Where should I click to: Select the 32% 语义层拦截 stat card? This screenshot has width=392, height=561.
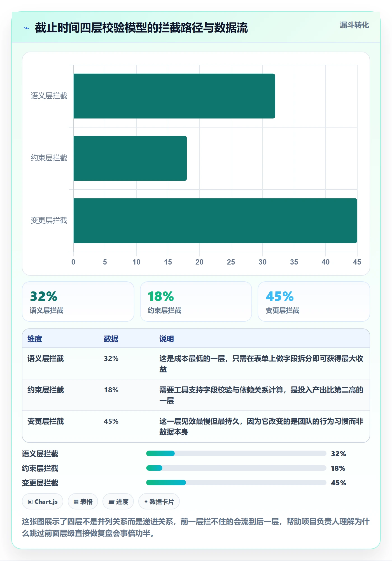pos(78,302)
